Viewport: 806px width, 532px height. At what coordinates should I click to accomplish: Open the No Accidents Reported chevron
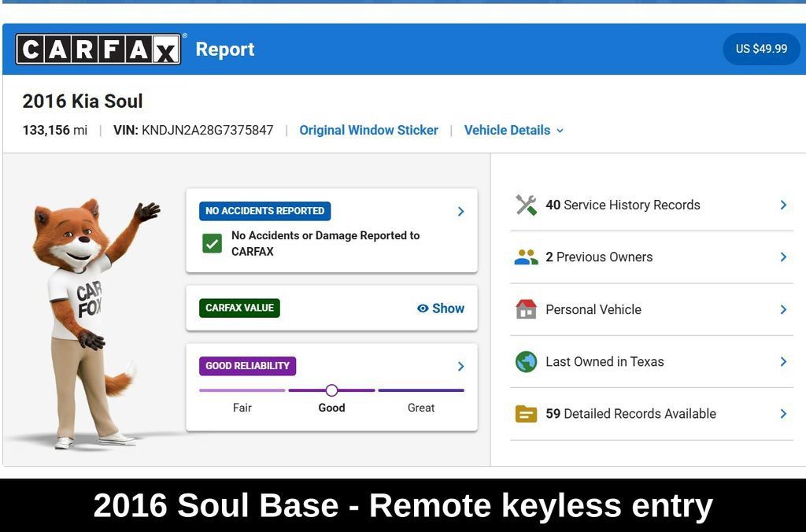click(460, 211)
